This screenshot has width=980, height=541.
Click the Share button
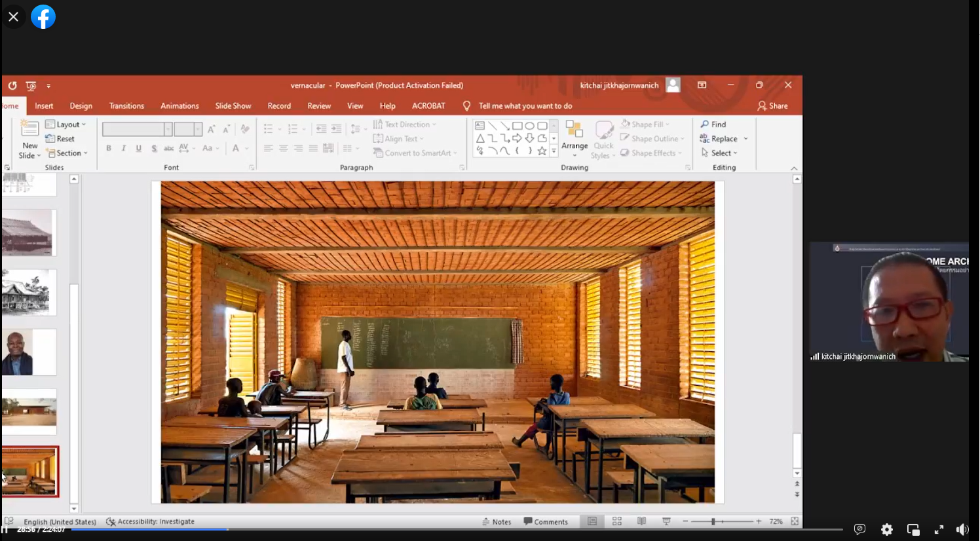click(x=772, y=106)
